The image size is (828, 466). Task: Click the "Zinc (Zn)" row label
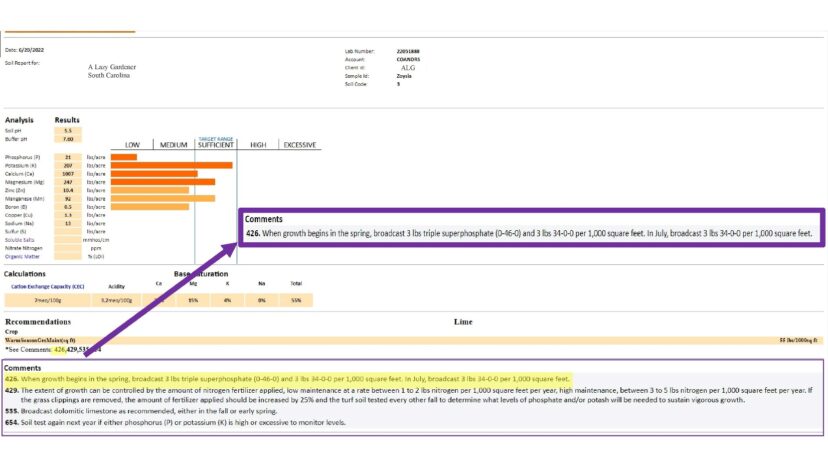point(15,190)
